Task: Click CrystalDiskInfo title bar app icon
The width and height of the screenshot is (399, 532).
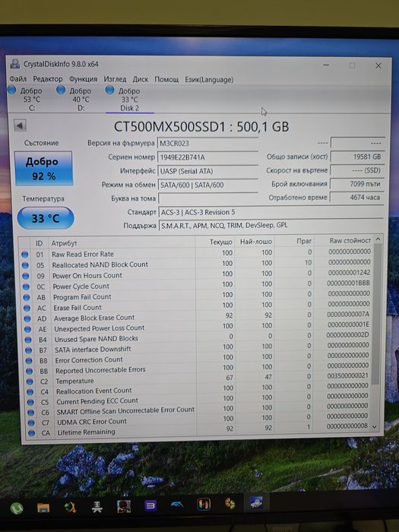Action: (x=15, y=64)
